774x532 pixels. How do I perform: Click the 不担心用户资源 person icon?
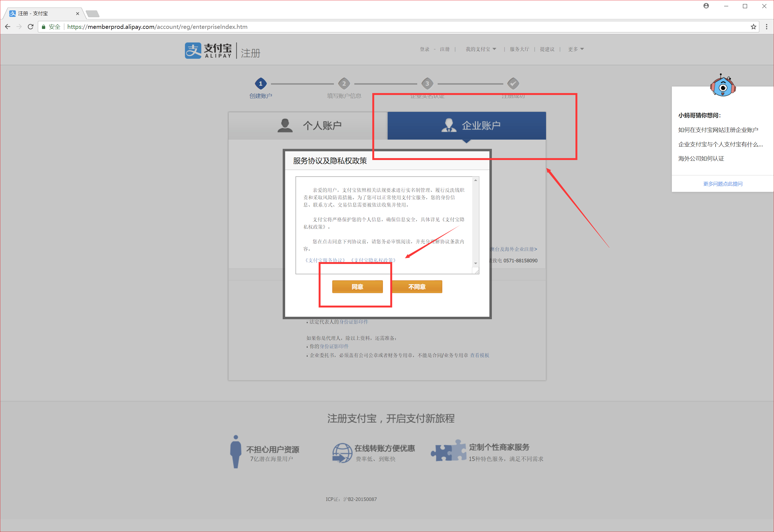tap(236, 452)
